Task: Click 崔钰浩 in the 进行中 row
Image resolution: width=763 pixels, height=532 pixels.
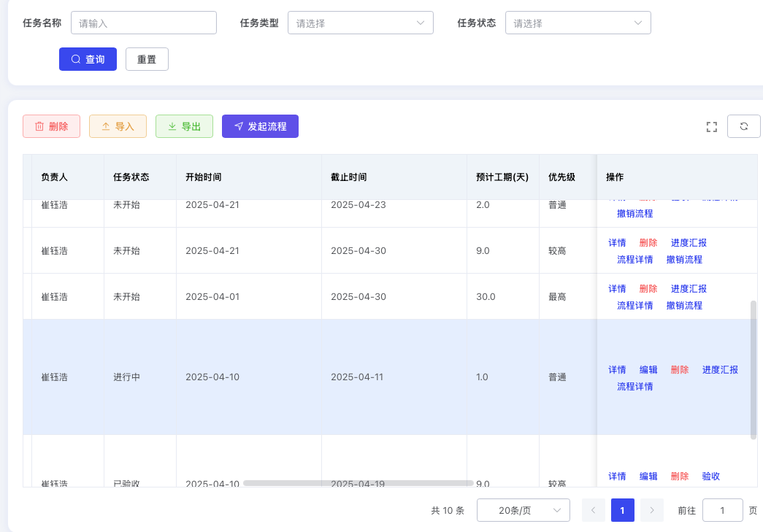Action: tap(55, 377)
